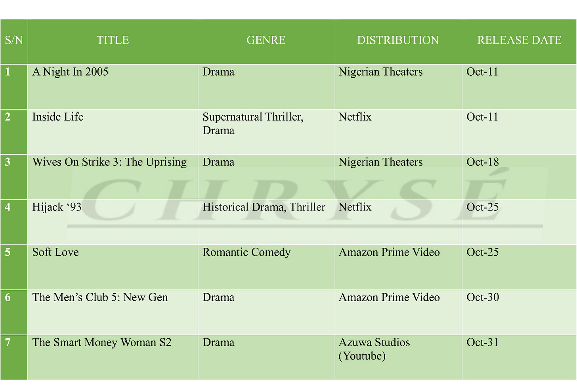Click the GENRE column header

coord(266,40)
